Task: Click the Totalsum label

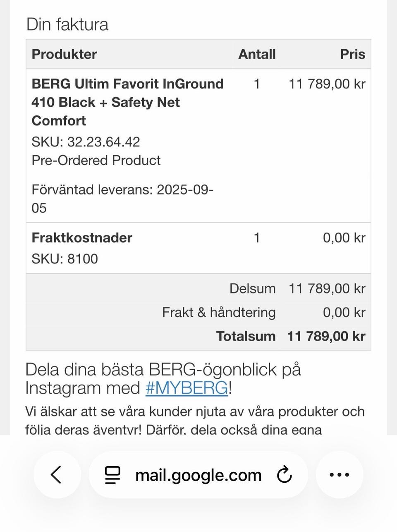Action: (246, 336)
